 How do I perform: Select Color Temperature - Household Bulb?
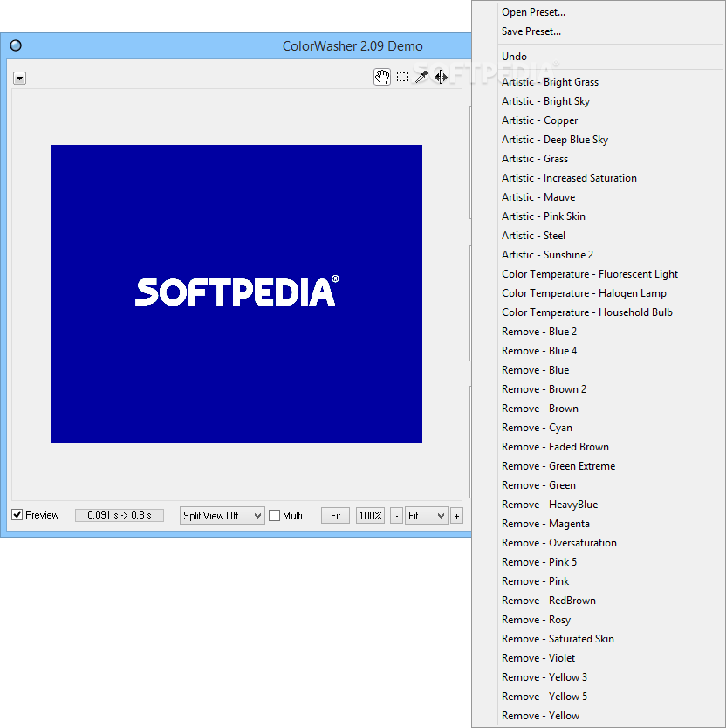(598, 312)
